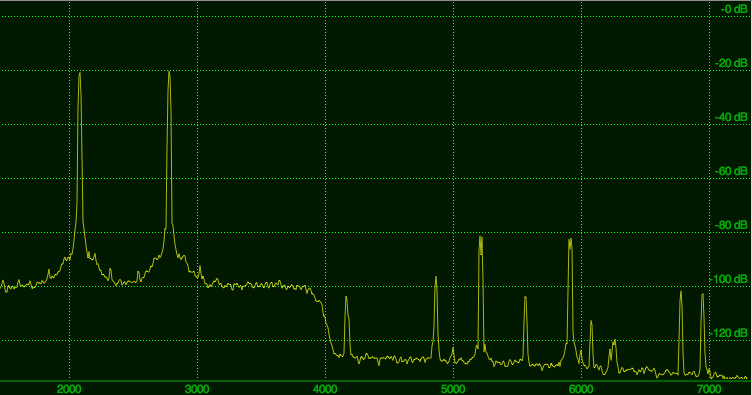Click the -20 dB scale label
The height and width of the screenshot is (395, 752).
(731, 63)
